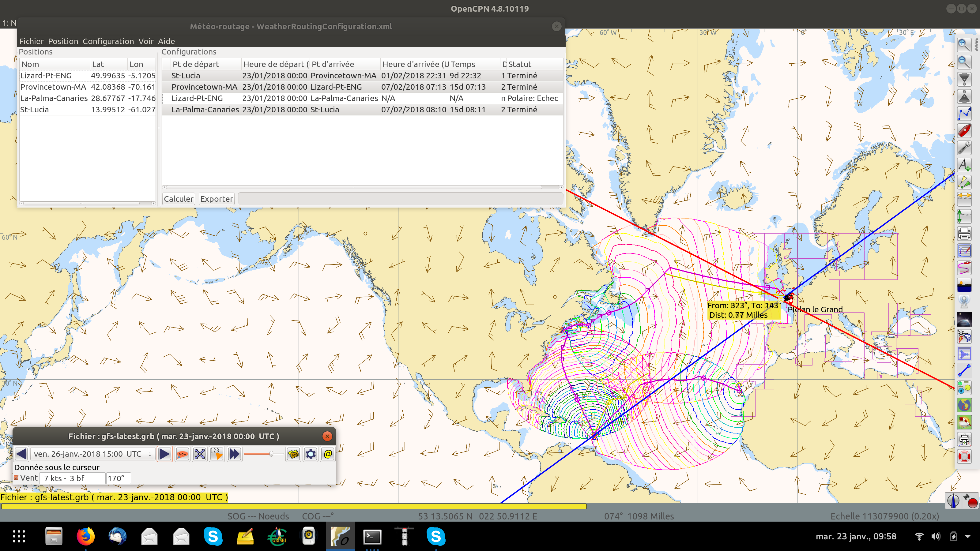Open the Aide menu

pyautogui.click(x=166, y=41)
